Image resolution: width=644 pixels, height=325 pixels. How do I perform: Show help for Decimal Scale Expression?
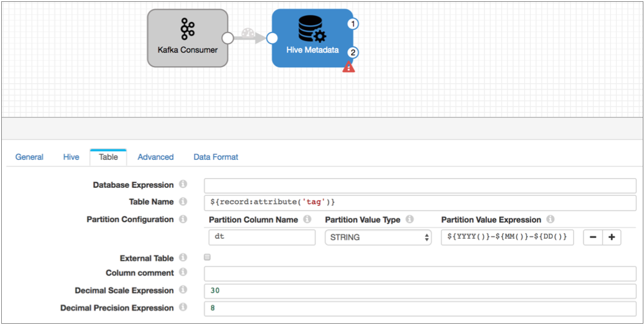(x=183, y=290)
